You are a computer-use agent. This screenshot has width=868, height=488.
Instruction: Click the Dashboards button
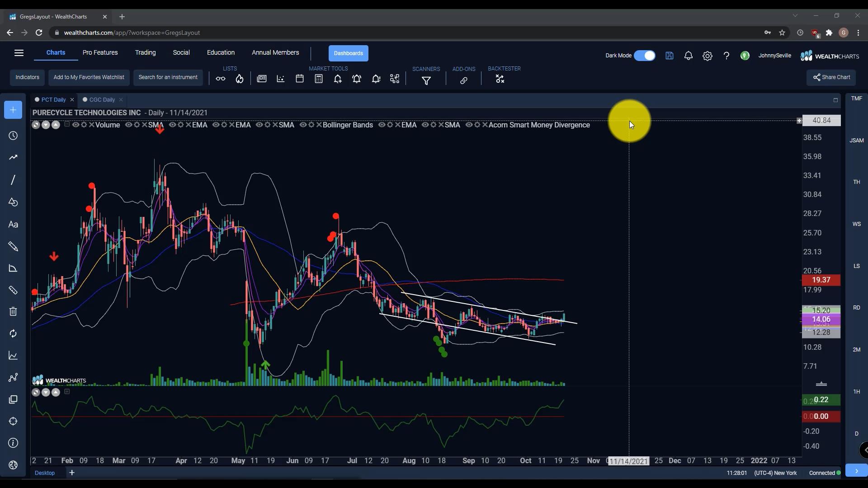pyautogui.click(x=348, y=53)
